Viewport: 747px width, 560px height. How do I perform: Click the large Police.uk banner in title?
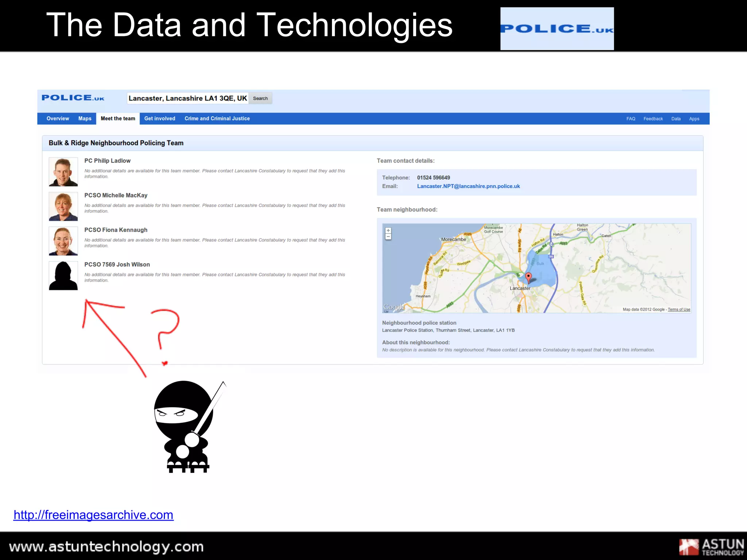pyautogui.click(x=557, y=29)
